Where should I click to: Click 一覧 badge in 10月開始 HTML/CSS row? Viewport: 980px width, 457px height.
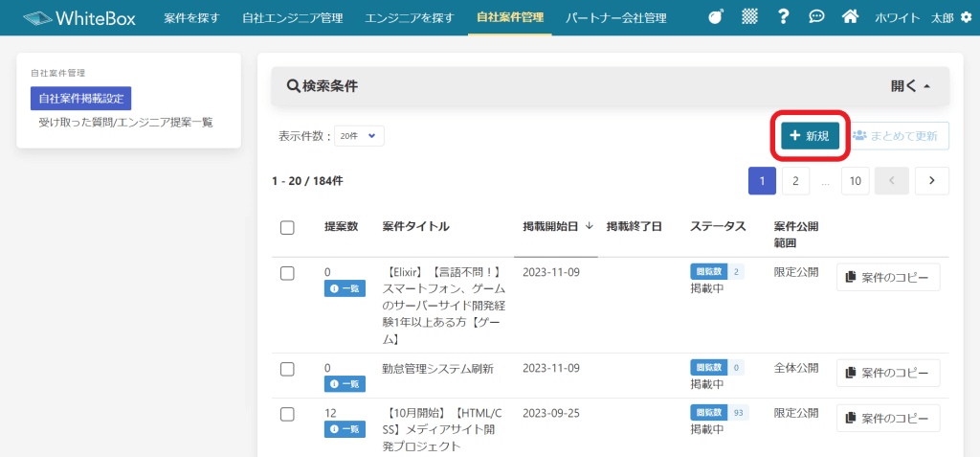click(x=345, y=429)
